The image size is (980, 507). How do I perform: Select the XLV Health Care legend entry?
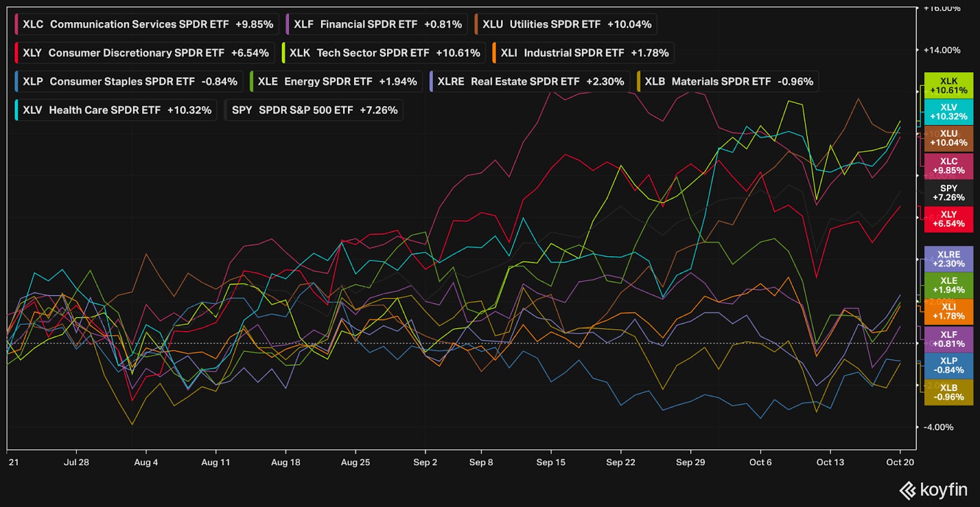coord(116,110)
